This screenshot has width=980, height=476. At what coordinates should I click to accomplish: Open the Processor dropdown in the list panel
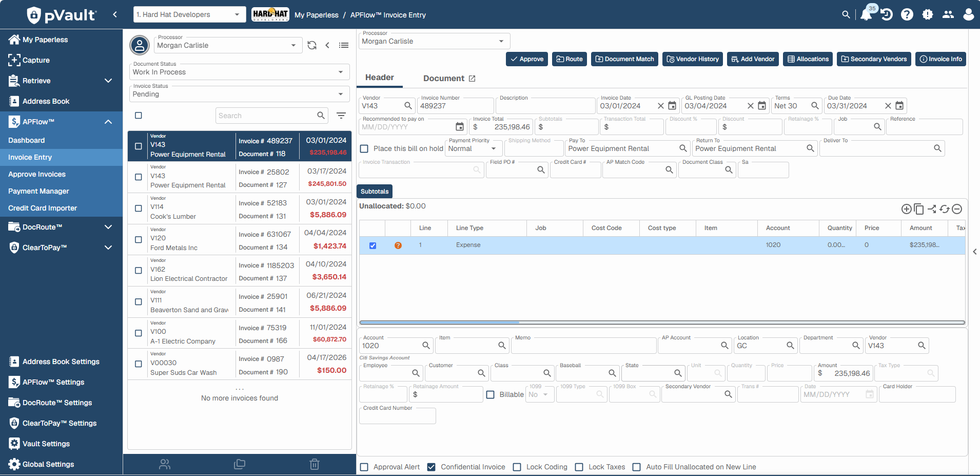coord(227,45)
